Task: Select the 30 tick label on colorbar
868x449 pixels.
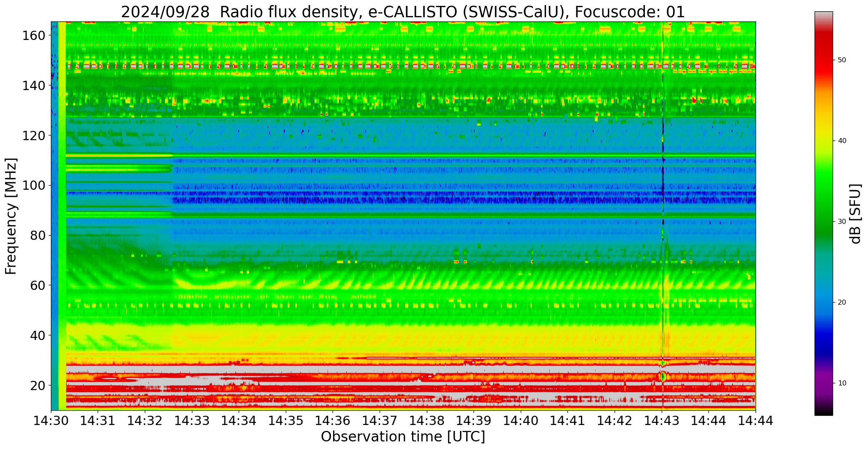Action: pyautogui.click(x=842, y=222)
